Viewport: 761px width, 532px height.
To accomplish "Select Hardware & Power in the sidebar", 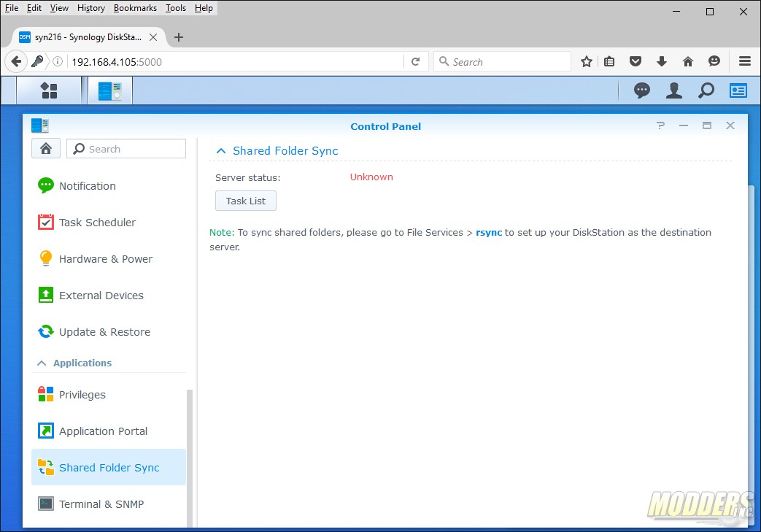I will 109,258.
